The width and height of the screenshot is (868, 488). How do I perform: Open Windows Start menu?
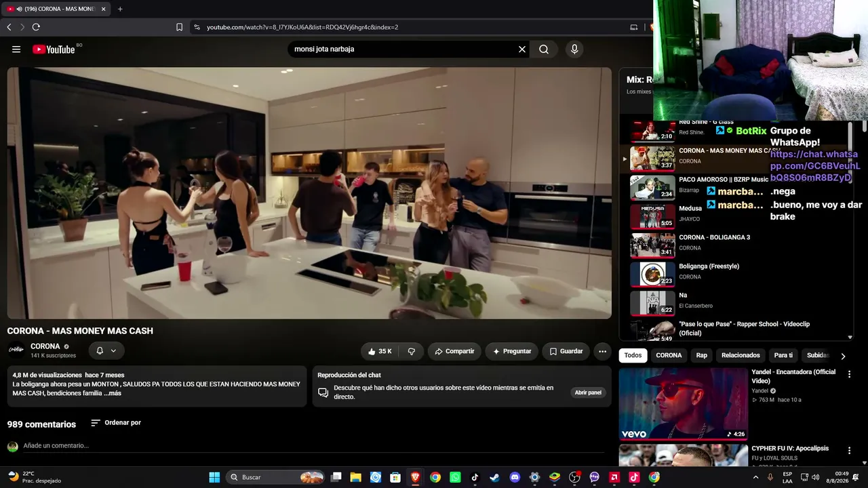pos(214,477)
